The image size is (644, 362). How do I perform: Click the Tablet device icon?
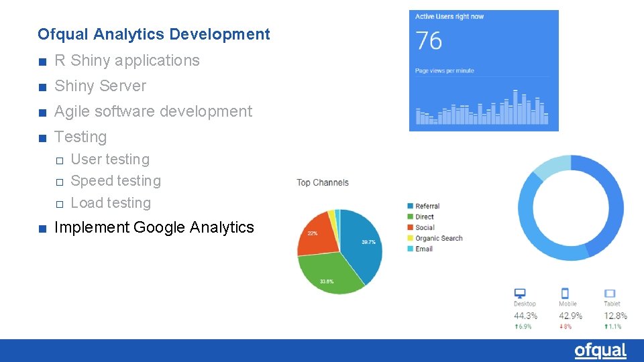click(x=610, y=294)
